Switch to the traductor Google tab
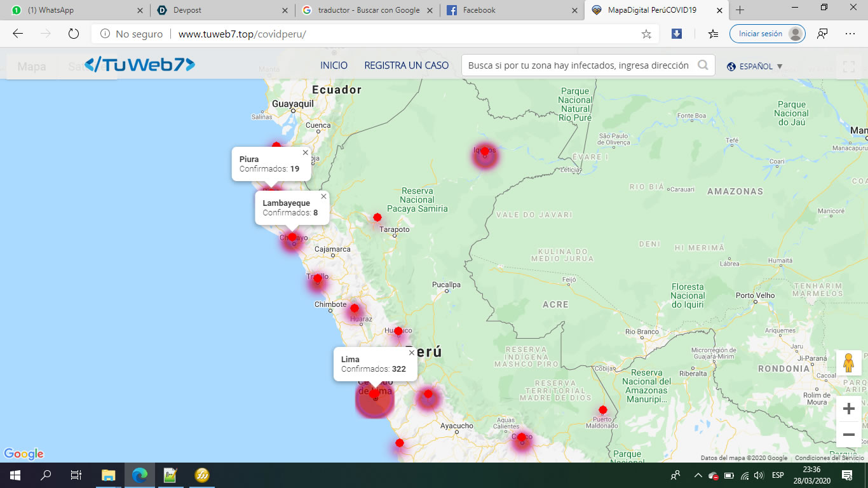This screenshot has width=868, height=488. coord(368,10)
